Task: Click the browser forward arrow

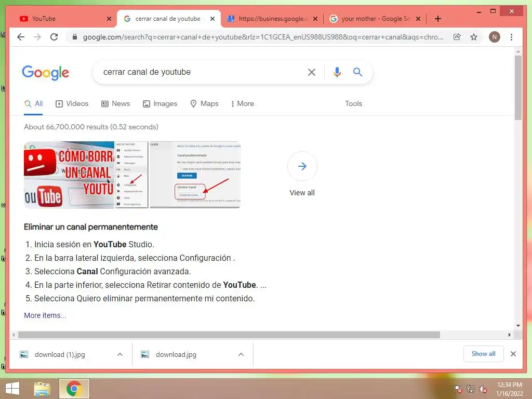Action: [x=37, y=37]
